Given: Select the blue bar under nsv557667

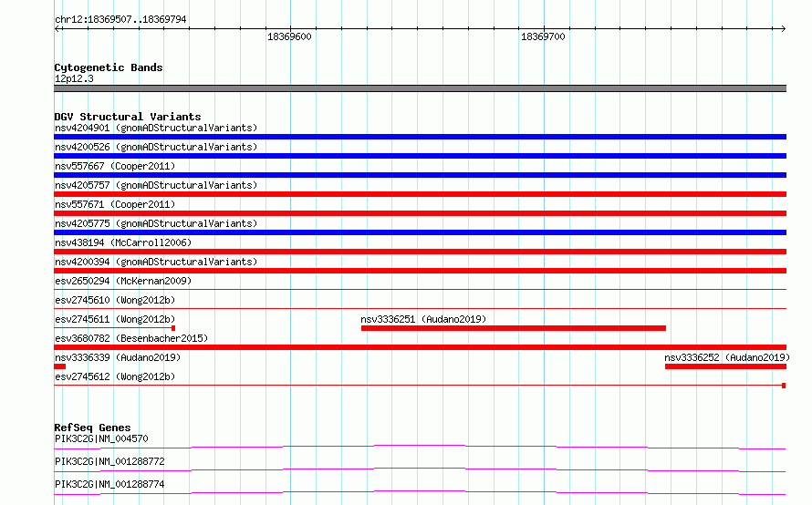Looking at the screenshot, I should click(420, 175).
